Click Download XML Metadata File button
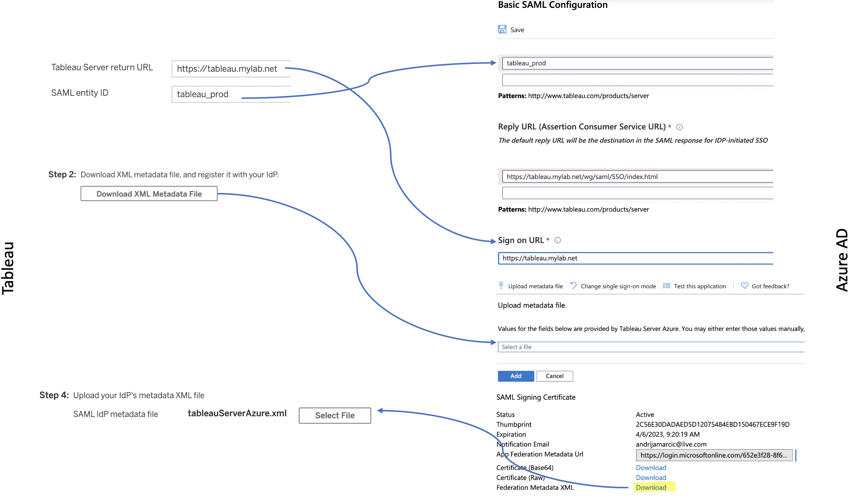The height and width of the screenshot is (504, 854). pyautogui.click(x=149, y=194)
